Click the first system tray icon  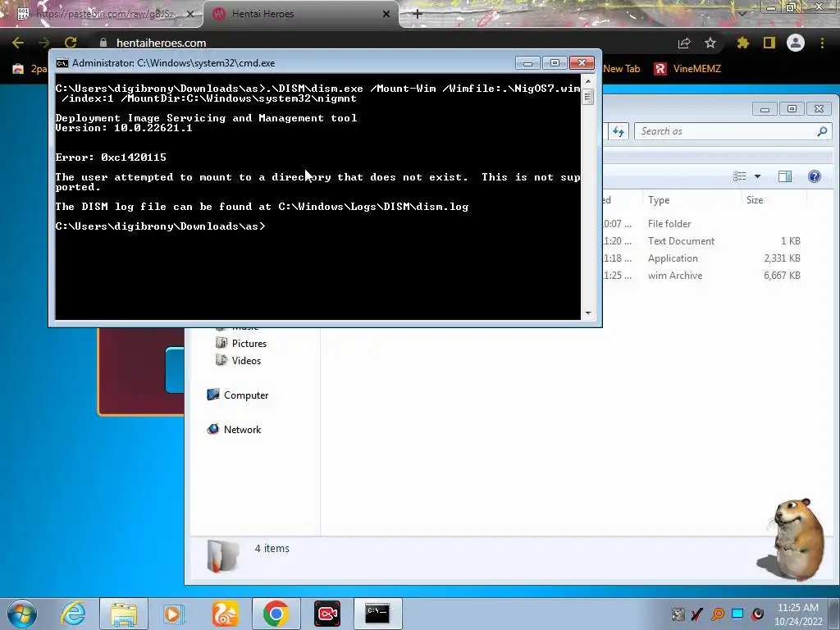tap(678, 614)
